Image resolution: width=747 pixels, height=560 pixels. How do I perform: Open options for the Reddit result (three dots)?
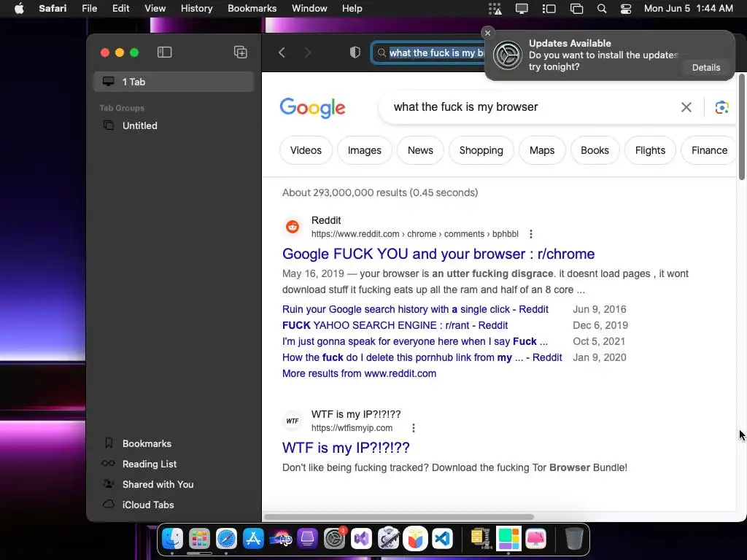531,234
